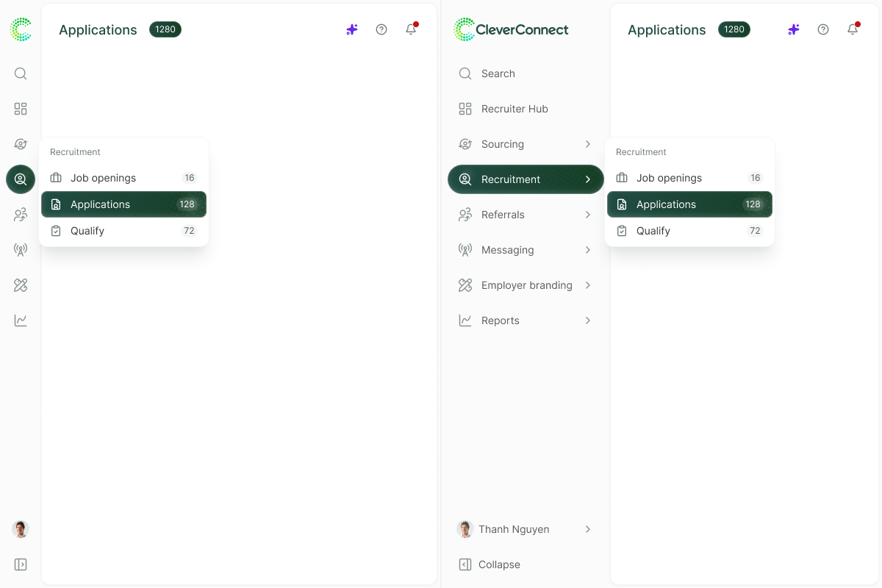Viewport: 882px width, 588px height.
Task: Open Search in the collapsed sidebar
Action: [x=21, y=73]
